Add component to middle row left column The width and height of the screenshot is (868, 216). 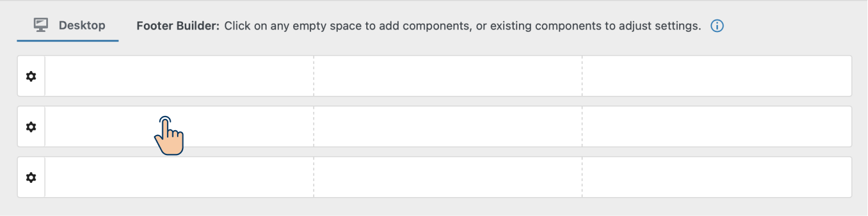click(x=179, y=127)
